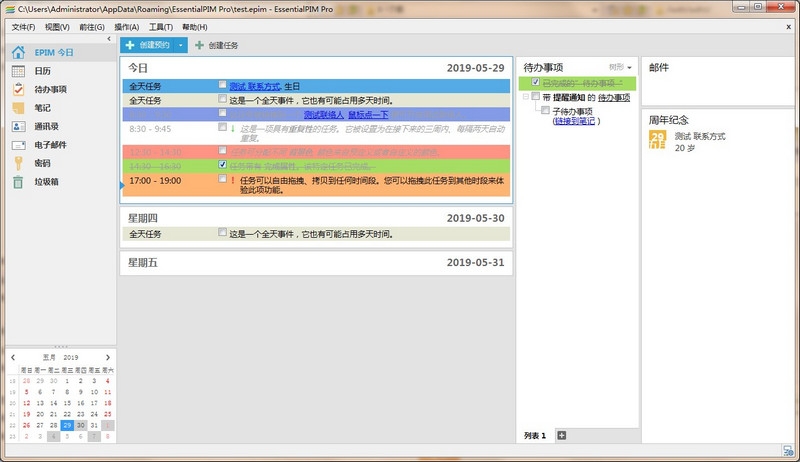Screen dimensions: 800x462
Task: Click the 创建任务 button
Action: (x=217, y=45)
